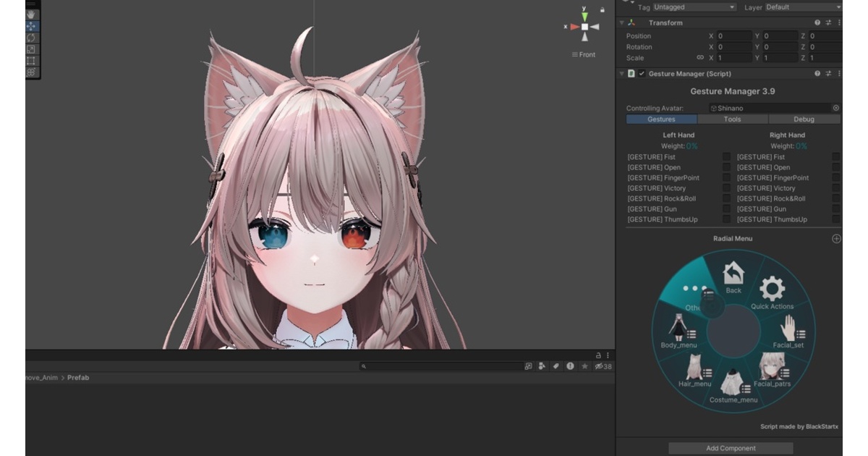Click the Add Component button
Screen dimensions: 868x456
[730, 448]
